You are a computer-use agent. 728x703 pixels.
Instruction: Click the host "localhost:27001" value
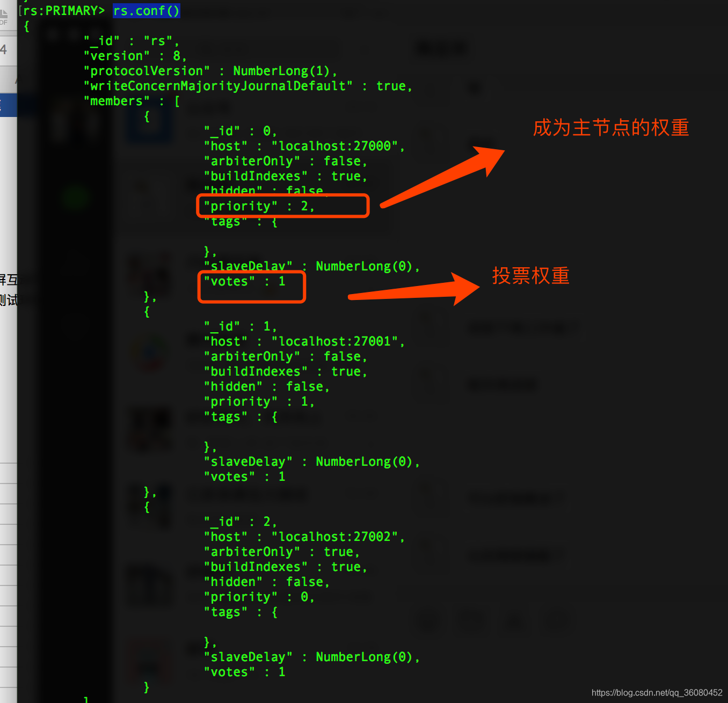point(334,341)
